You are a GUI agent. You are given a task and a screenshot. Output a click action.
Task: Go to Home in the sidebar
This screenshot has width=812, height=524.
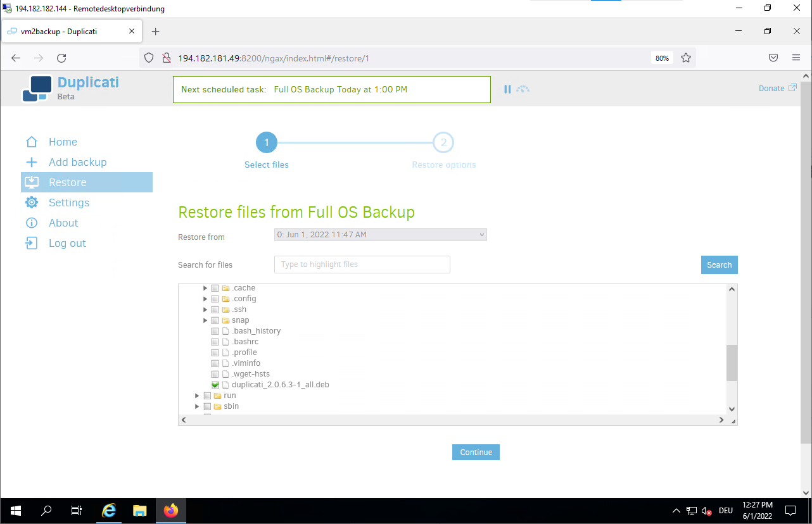(x=63, y=142)
